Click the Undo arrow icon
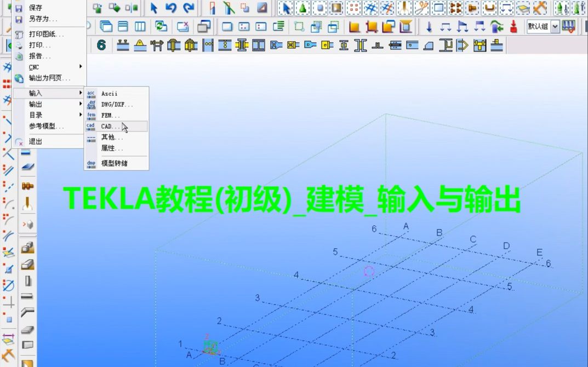The width and height of the screenshot is (588, 367). click(172, 8)
